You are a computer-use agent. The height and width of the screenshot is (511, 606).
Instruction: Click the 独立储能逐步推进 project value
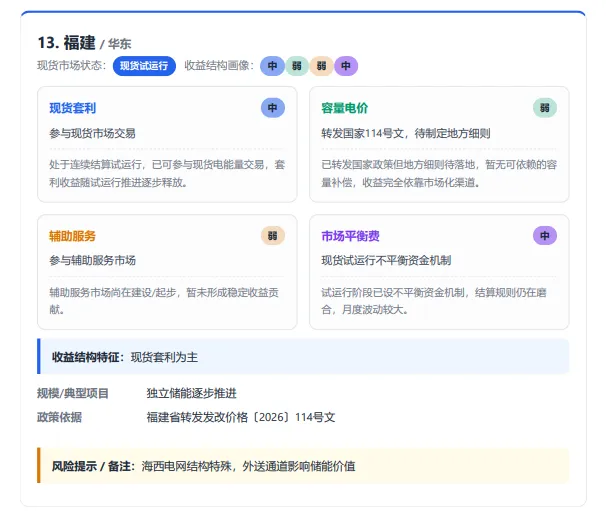[x=191, y=393]
